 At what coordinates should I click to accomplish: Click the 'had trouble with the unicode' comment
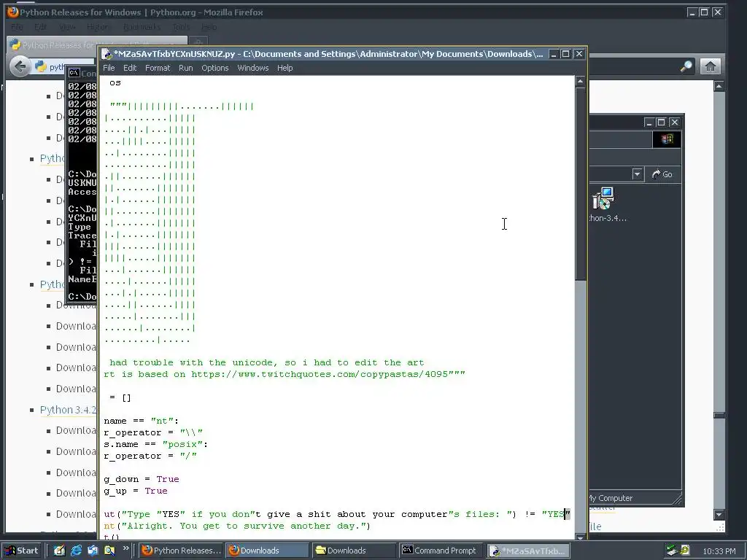[x=267, y=362]
